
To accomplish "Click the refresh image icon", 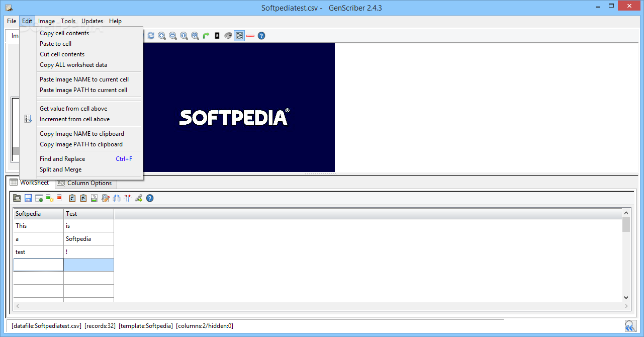I will pyautogui.click(x=151, y=36).
